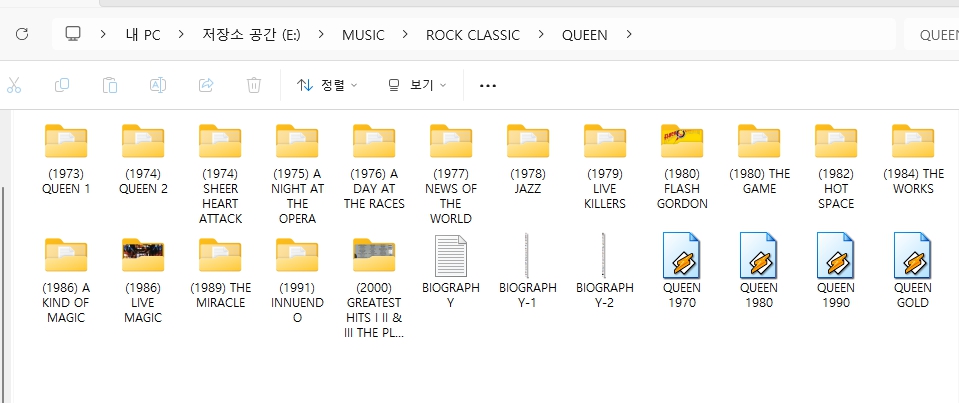Go to ROCK CLASSIC breadcrumb folder
The image size is (959, 403).
coord(473,35)
